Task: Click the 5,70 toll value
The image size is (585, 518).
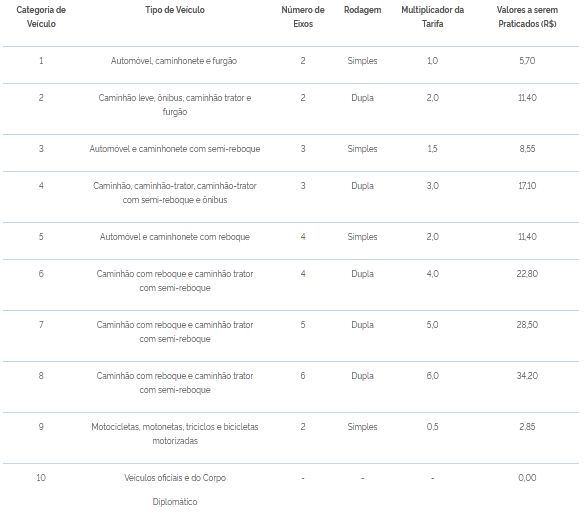Action: click(527, 60)
